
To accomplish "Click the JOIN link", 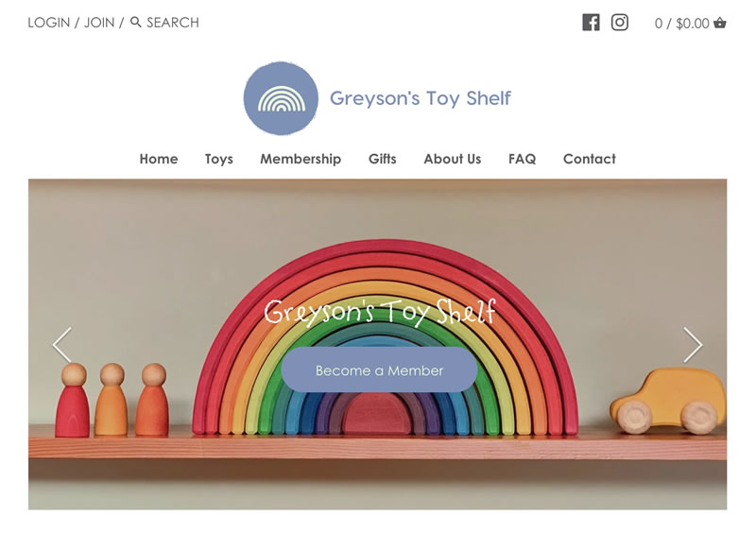I will 99,23.
